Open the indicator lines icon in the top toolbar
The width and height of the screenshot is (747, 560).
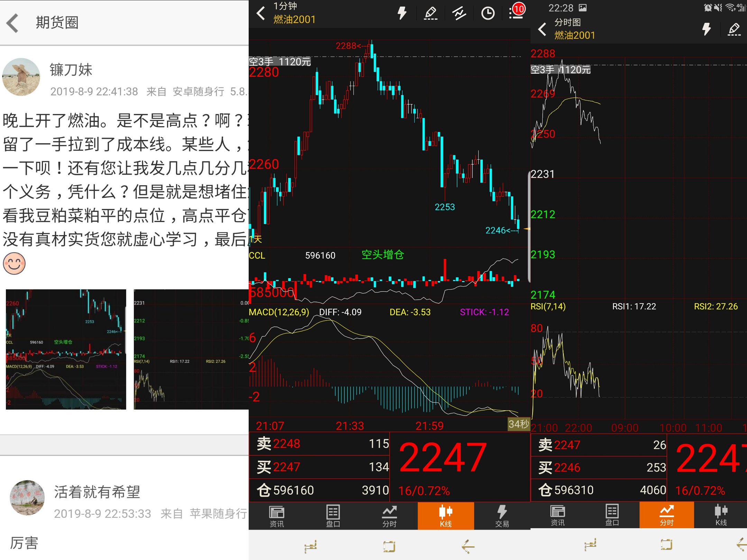[459, 13]
